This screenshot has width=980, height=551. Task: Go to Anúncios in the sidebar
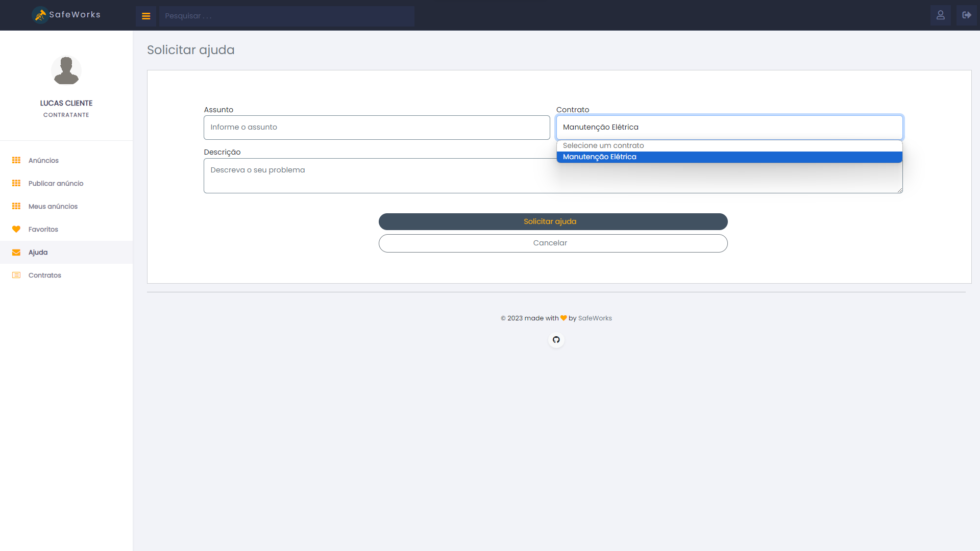[x=43, y=161]
